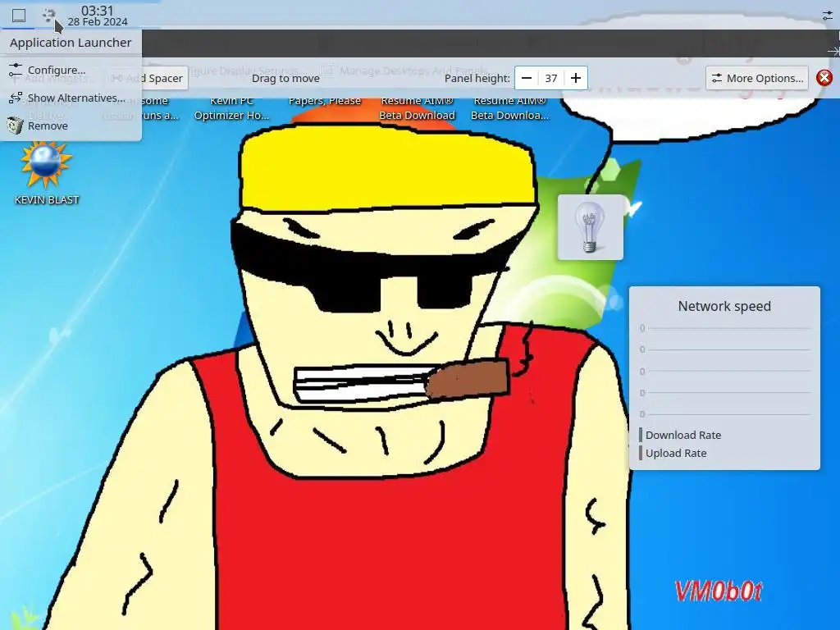Click the Drag to move handle
The image size is (840, 630).
point(285,78)
